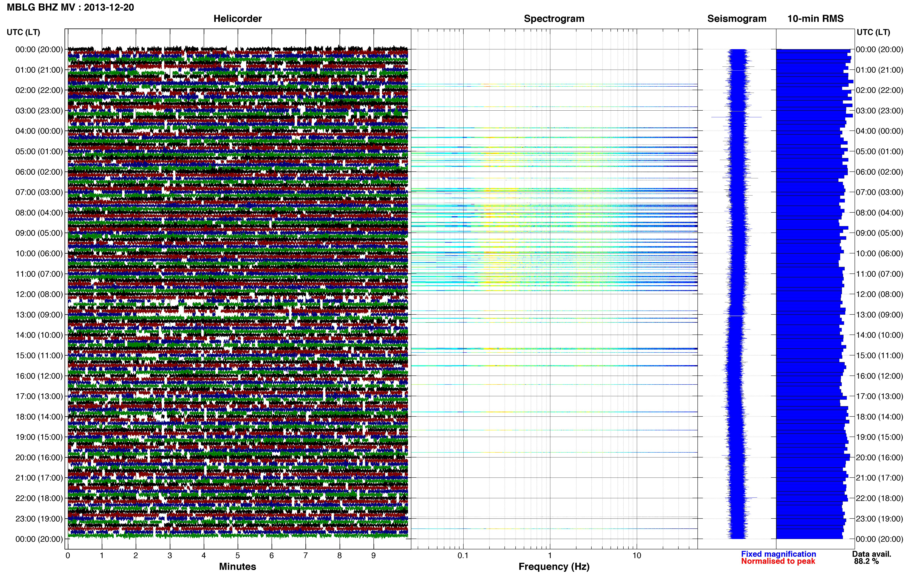This screenshot has height=578, width=924.
Task: Click left time label '07:00 (03:00)'
Action: pos(39,192)
